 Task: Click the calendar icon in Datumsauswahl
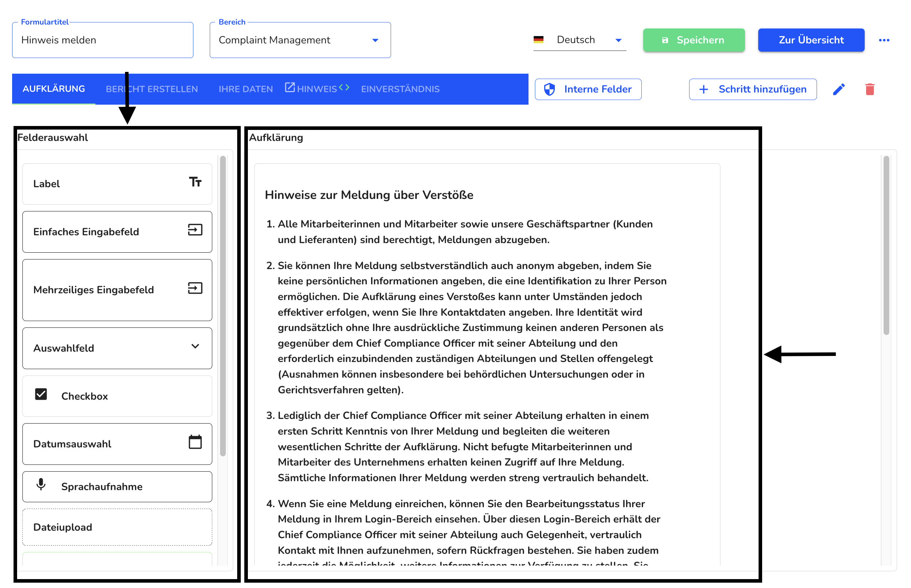tap(195, 442)
